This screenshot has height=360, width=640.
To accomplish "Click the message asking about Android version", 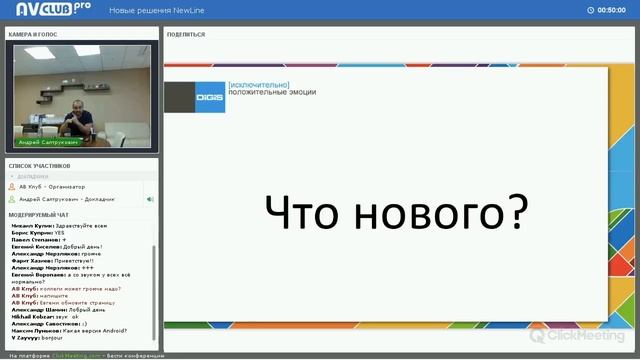I will 69,331.
